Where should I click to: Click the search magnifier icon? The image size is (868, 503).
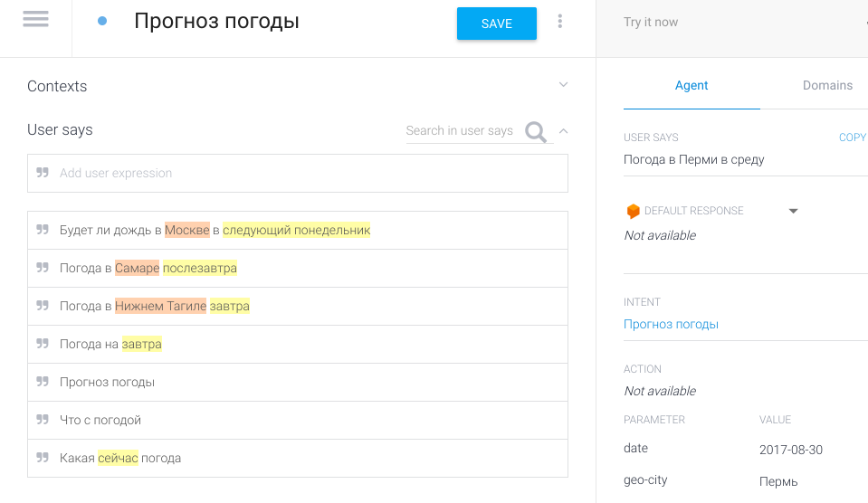(x=536, y=133)
